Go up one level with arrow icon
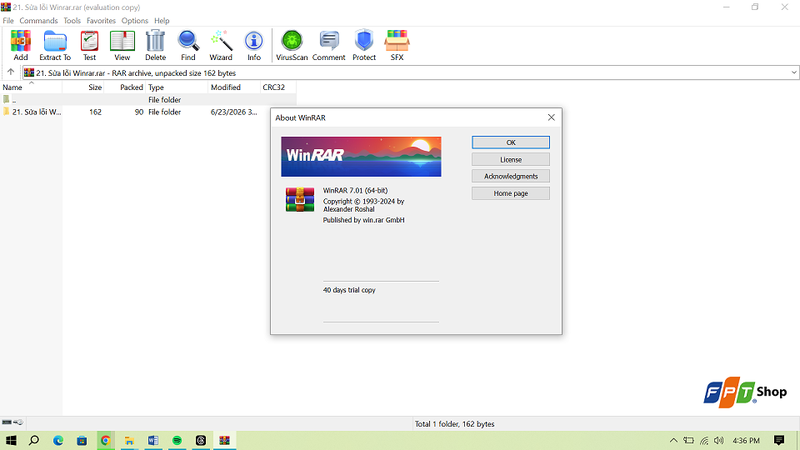Image resolution: width=800 pixels, height=450 pixels. (11, 72)
